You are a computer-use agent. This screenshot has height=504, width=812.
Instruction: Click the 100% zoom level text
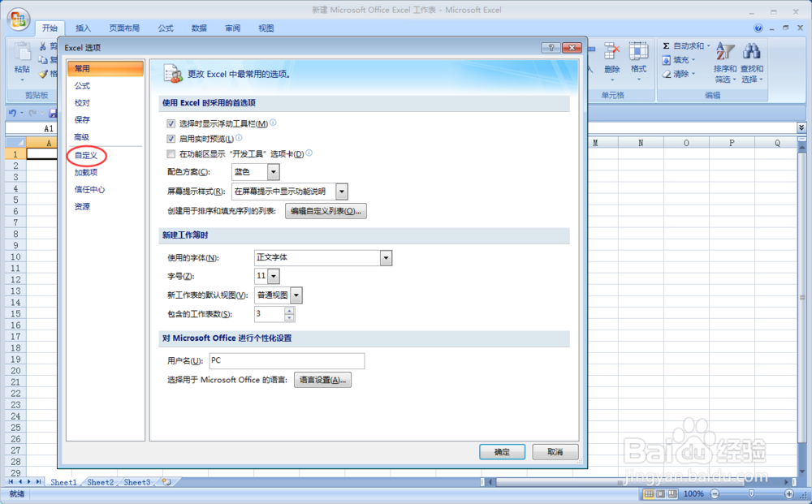pyautogui.click(x=693, y=493)
